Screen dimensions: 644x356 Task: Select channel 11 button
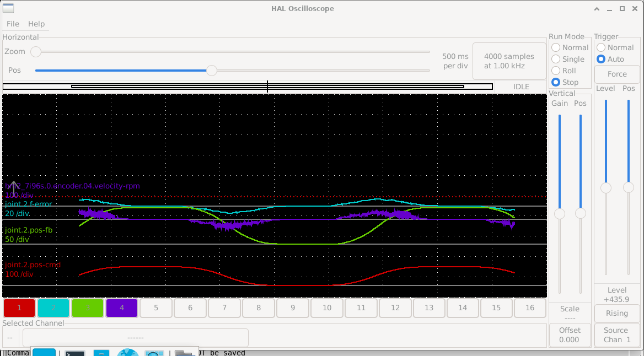[361, 308]
